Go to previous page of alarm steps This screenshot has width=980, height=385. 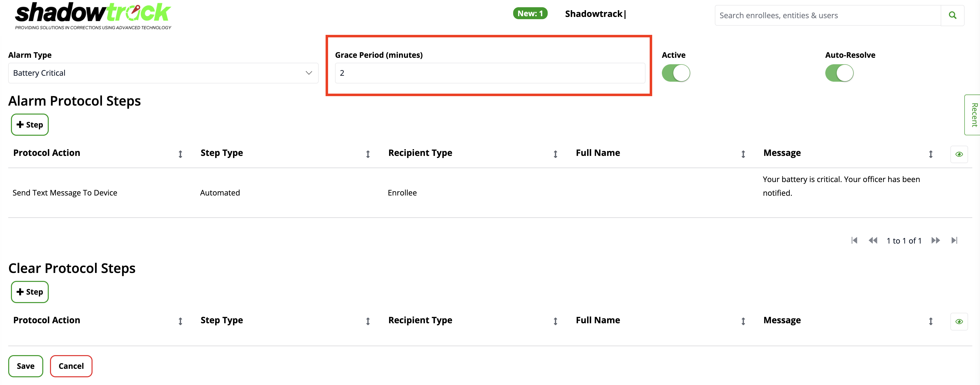[873, 240]
